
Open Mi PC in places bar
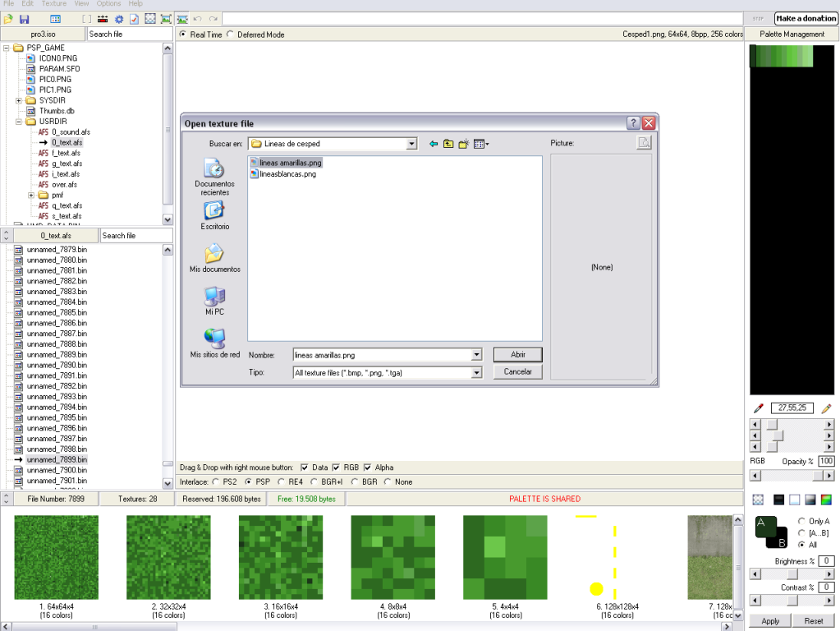[215, 301]
